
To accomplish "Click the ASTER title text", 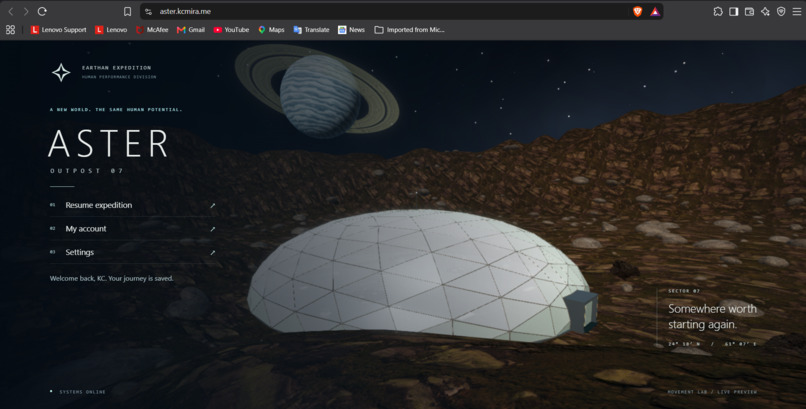I will [x=108, y=143].
